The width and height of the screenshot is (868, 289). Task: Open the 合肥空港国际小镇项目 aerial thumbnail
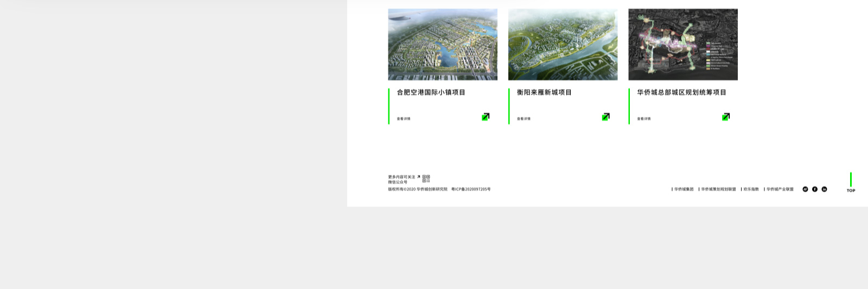[x=443, y=45]
